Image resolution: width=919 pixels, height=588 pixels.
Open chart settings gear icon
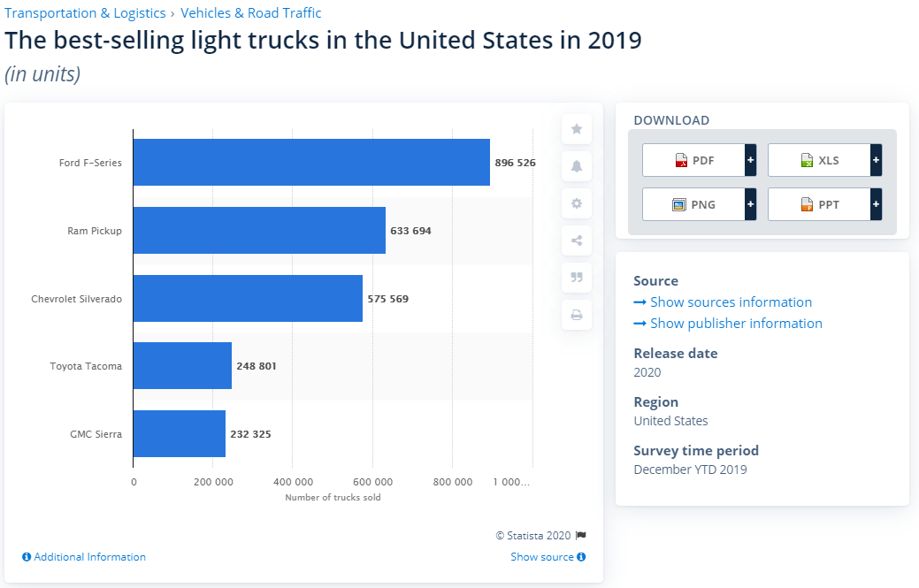tap(577, 203)
